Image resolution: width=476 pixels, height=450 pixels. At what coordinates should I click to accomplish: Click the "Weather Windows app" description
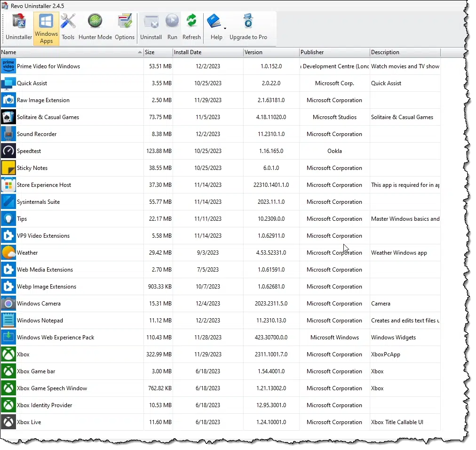pos(399,253)
